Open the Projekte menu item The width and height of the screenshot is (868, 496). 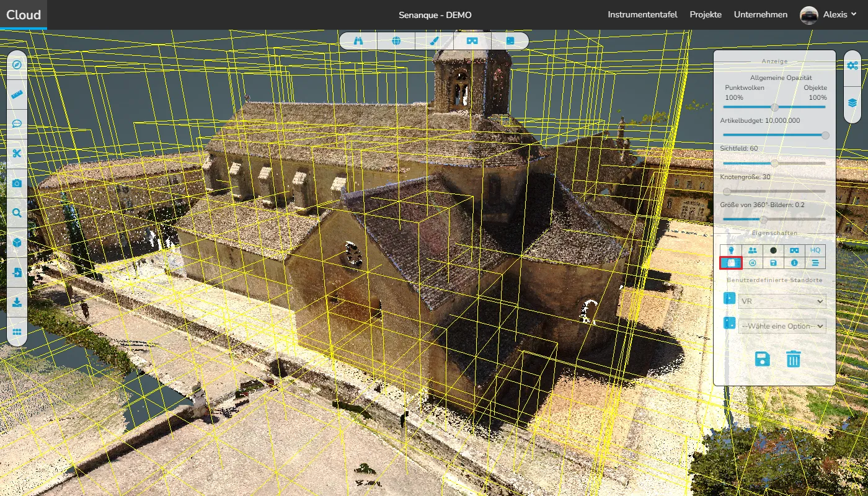point(706,15)
